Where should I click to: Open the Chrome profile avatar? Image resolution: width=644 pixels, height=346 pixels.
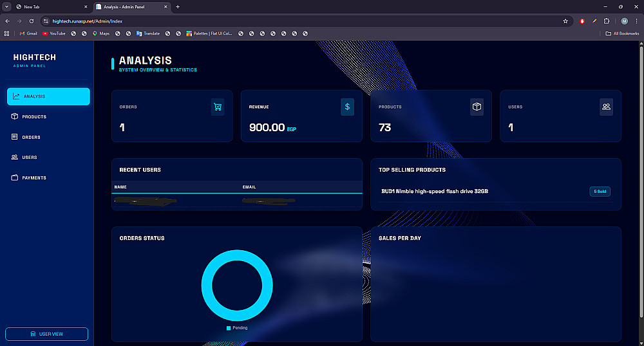624,21
